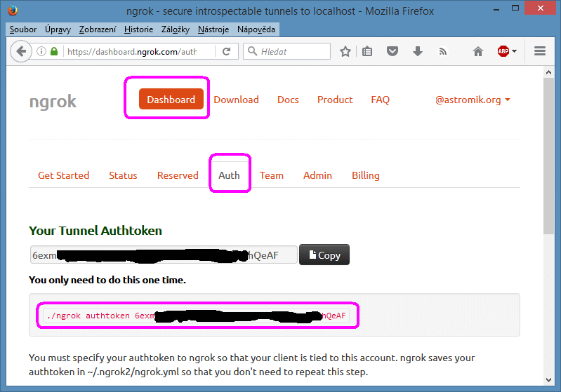The image size is (561, 392).
Task: Open the Záložky menu
Action: tap(176, 29)
